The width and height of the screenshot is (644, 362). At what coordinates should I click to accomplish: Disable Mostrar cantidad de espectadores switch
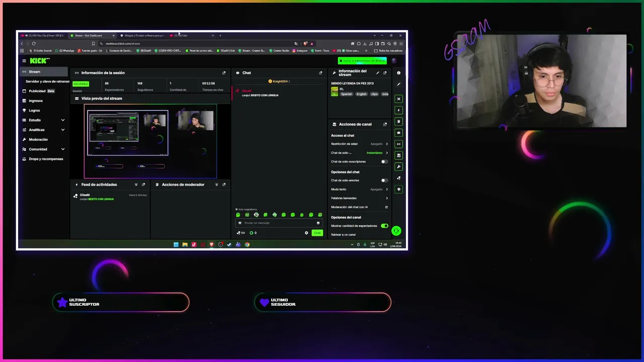(x=384, y=226)
